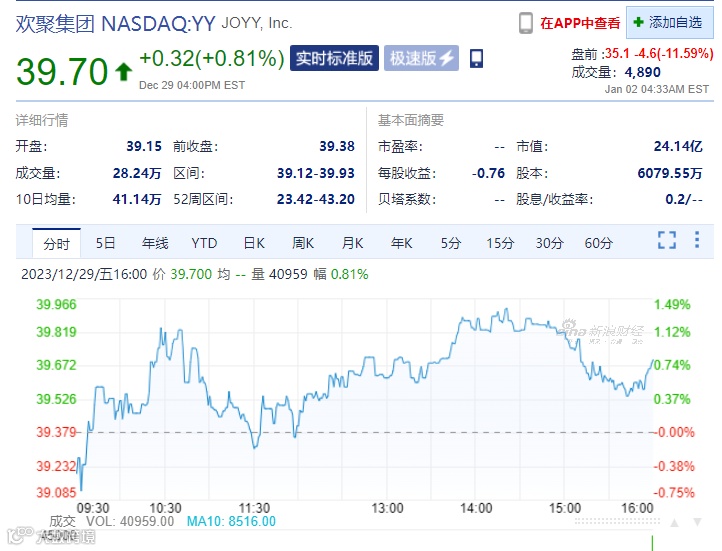
Task: Click the pre-market quote 35.1 -4.6(-11.59%)
Action: pyautogui.click(x=659, y=53)
